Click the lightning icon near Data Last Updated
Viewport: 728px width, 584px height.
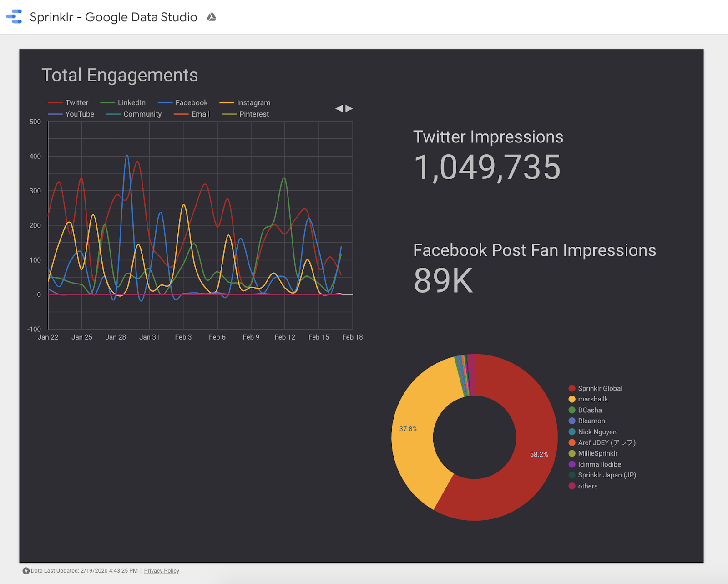(x=26, y=571)
